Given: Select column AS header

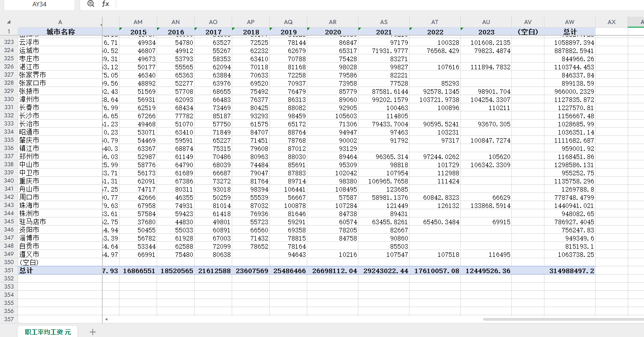Looking at the screenshot, I should pos(384,22).
